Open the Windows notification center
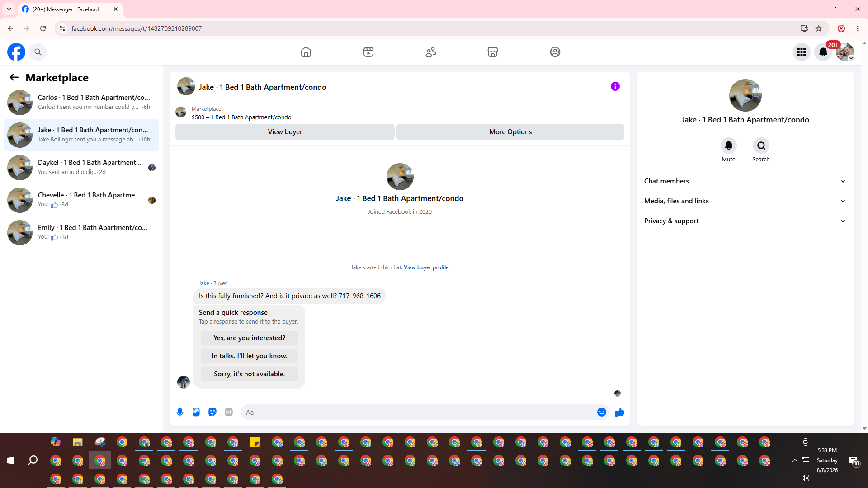The height and width of the screenshot is (488, 868). tap(854, 461)
